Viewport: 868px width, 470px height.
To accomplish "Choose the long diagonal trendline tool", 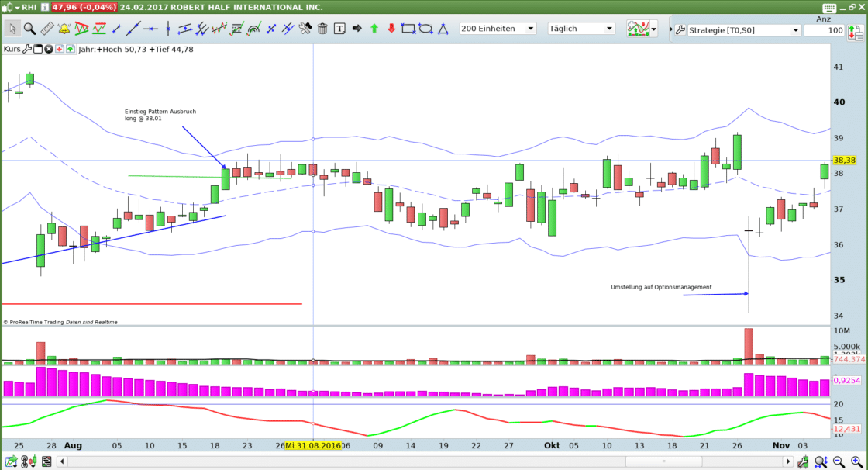I will [133, 29].
